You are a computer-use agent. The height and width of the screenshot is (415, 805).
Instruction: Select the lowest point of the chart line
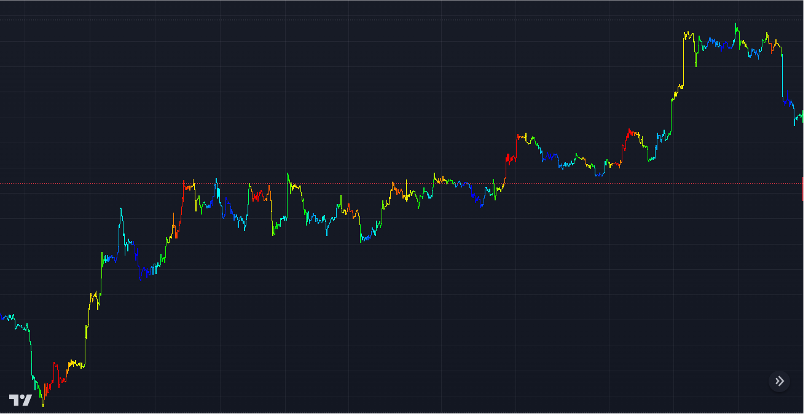[x=42, y=405]
